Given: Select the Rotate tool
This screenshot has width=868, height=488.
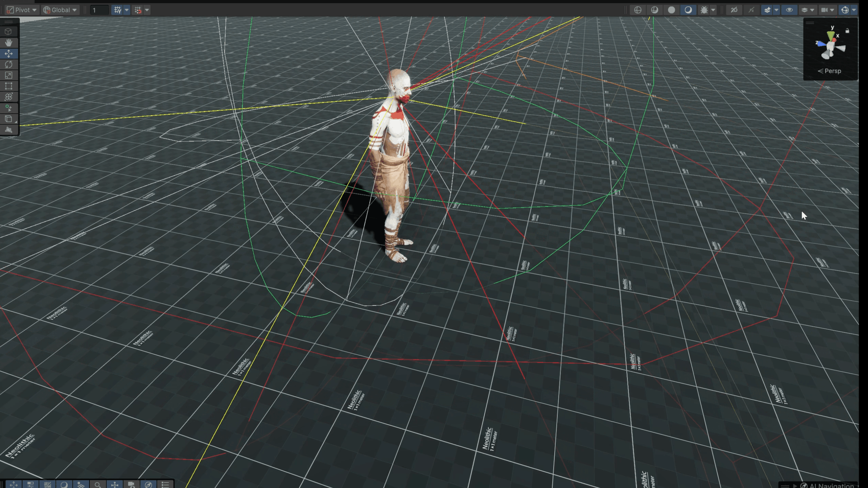Looking at the screenshot, I should point(9,64).
